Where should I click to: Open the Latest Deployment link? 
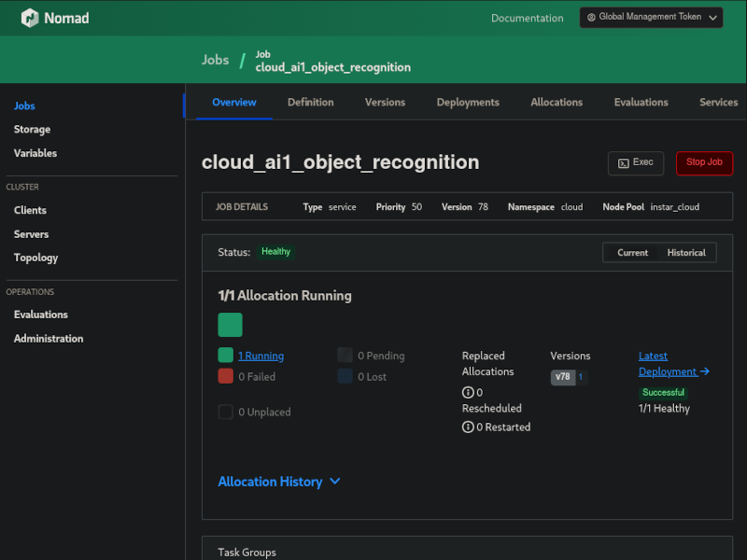pos(673,364)
